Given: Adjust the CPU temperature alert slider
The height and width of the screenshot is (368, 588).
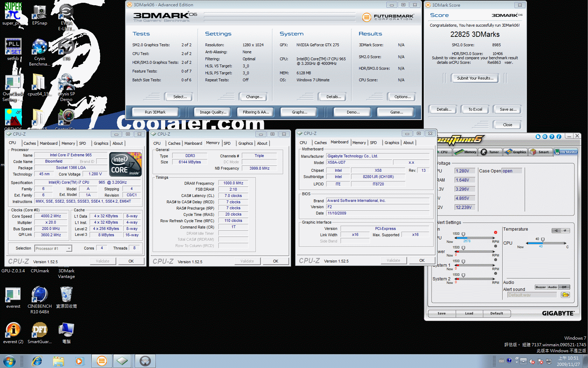Looking at the screenshot, I should tap(543, 239).
